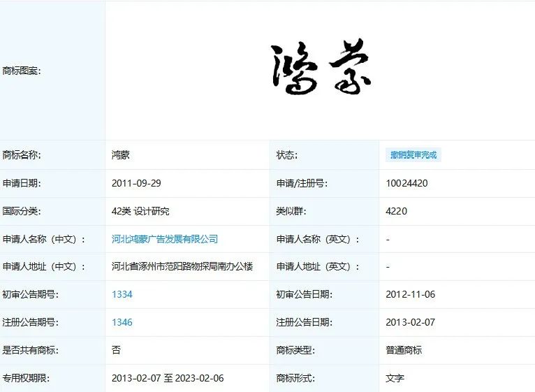Viewport: 535px width, 392px height.
Task: Click the 注册公告日期 label
Action: (304, 322)
